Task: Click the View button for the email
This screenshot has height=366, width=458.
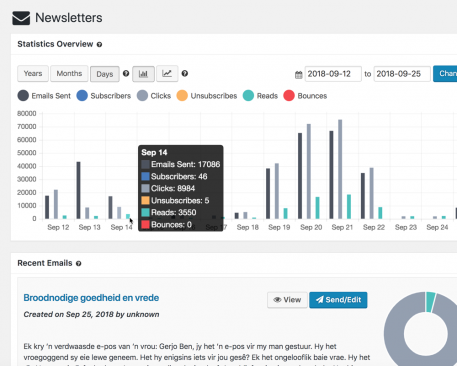Action: pyautogui.click(x=287, y=300)
